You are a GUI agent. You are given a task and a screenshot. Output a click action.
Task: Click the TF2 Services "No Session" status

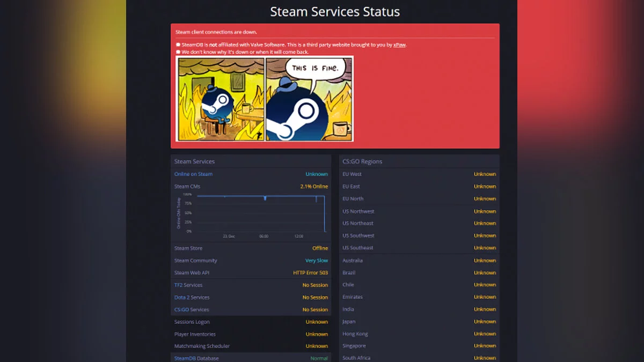pos(315,285)
